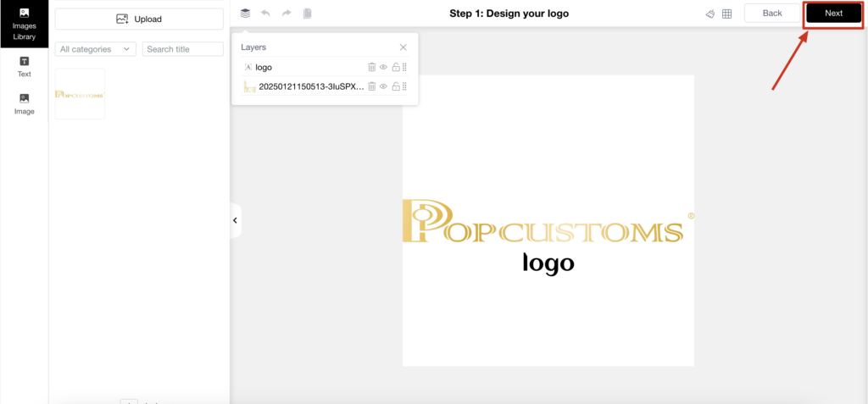Viewport: 868px width, 404px height.
Task: Lock the 20250121150513 image layer
Action: coord(395,86)
